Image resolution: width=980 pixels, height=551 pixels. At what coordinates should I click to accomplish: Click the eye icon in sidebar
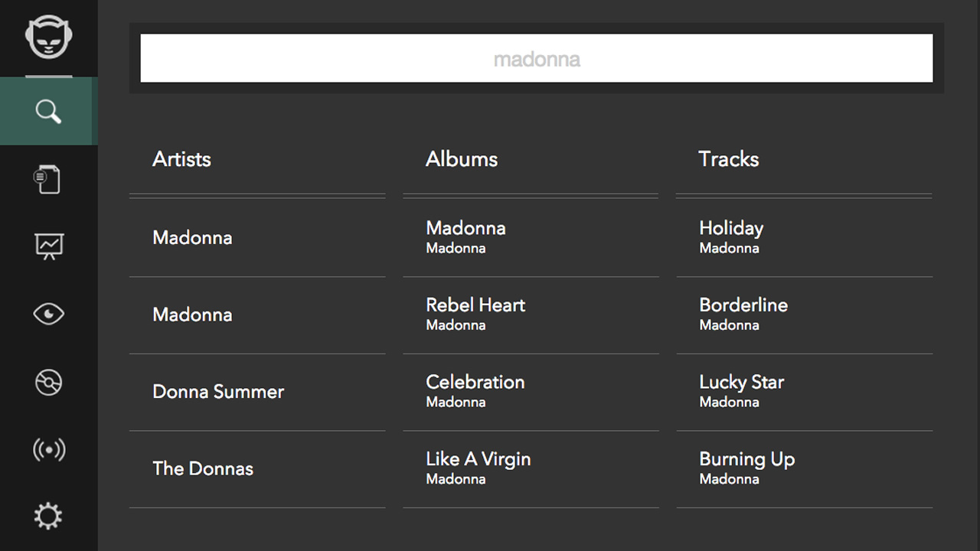pos(48,314)
